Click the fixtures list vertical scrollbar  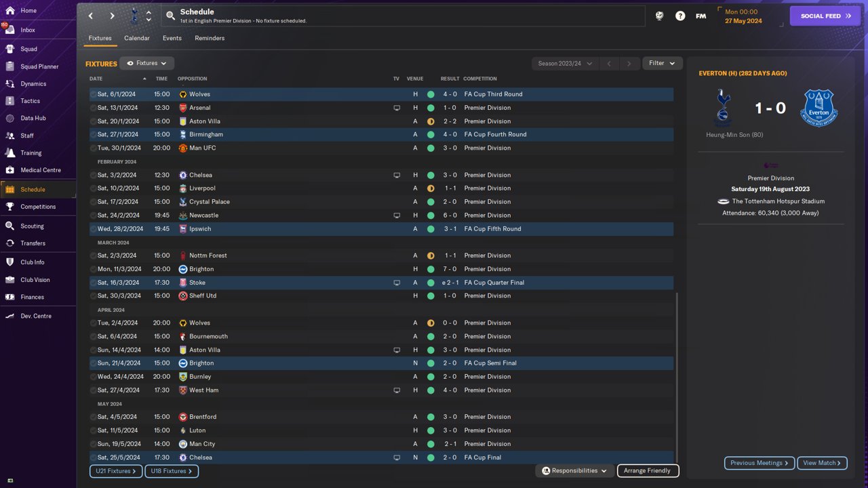coord(677,376)
